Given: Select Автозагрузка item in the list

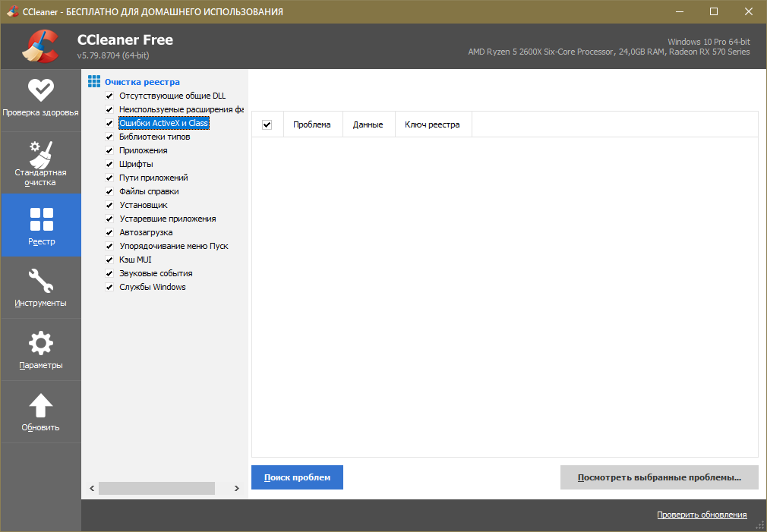Looking at the screenshot, I should (x=146, y=232).
